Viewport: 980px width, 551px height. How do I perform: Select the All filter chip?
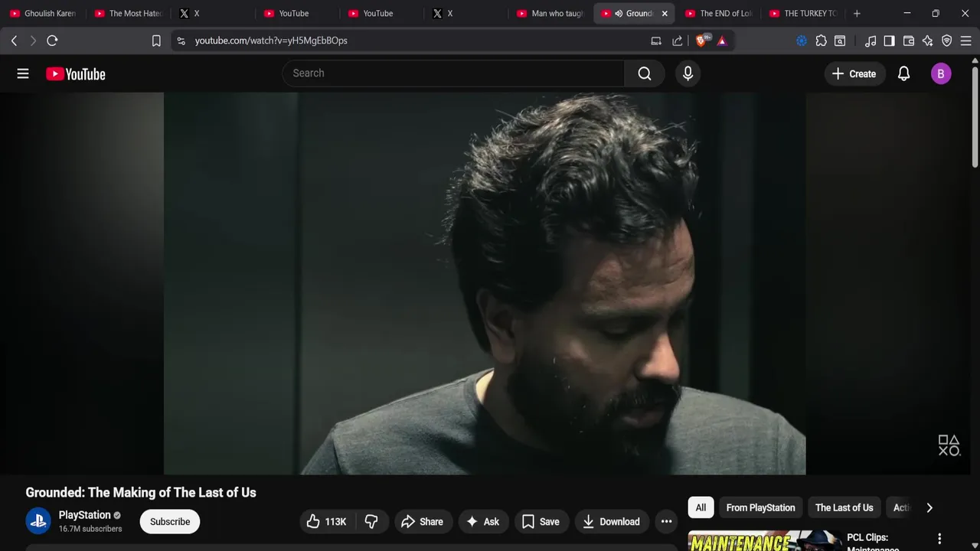coord(701,507)
